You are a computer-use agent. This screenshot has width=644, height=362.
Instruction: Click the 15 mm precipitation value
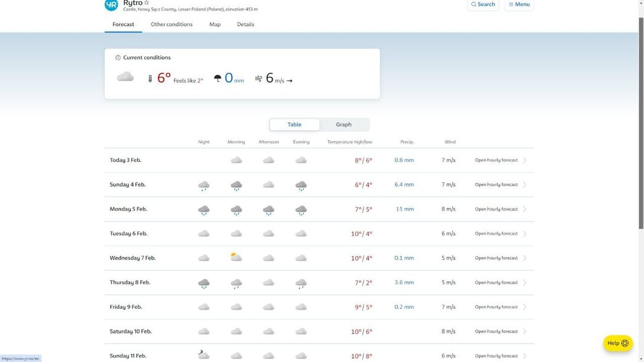(405, 209)
